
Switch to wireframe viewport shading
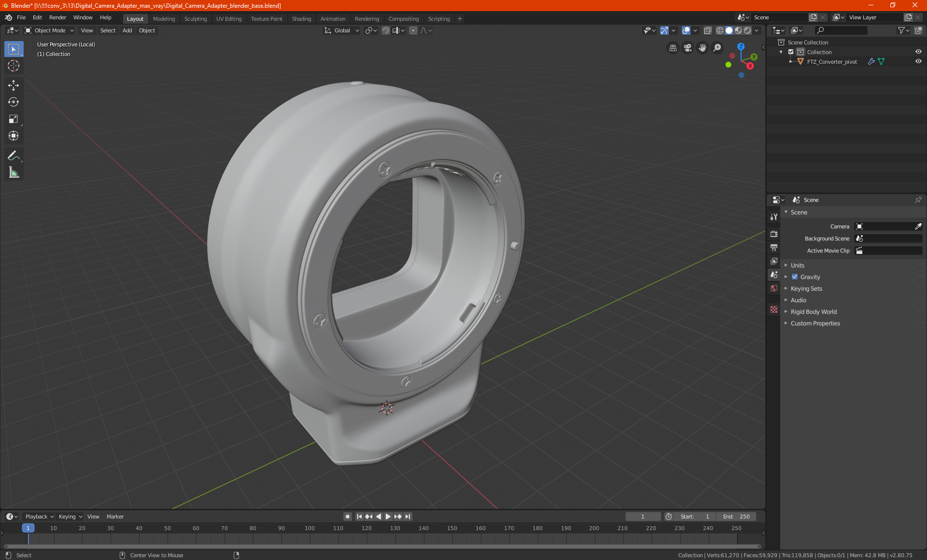(720, 30)
